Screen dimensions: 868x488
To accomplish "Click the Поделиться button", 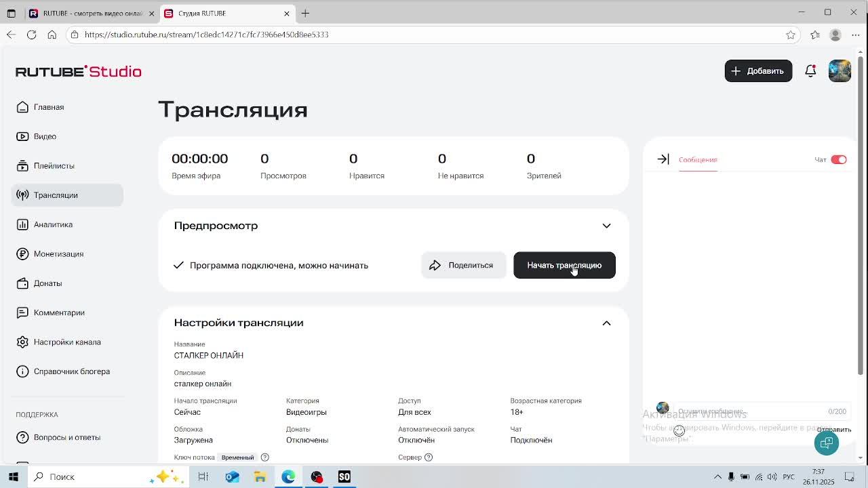I will 463,265.
